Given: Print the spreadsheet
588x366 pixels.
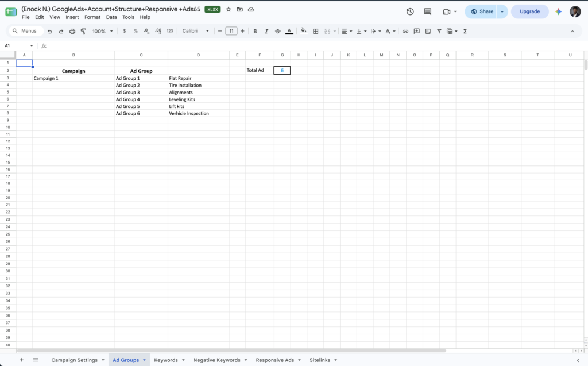Looking at the screenshot, I should coord(72,32).
